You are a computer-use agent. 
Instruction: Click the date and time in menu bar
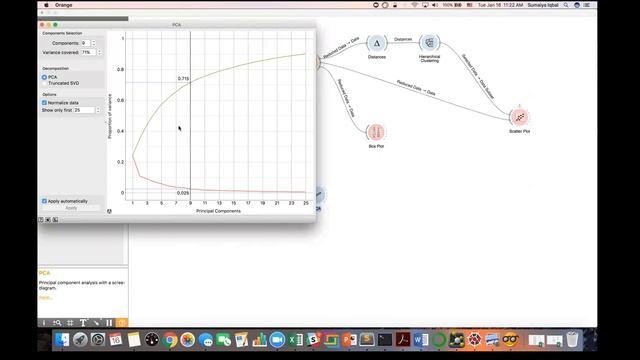(x=500, y=5)
